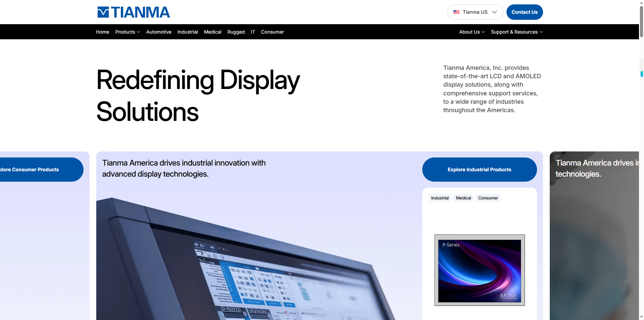This screenshot has height=320, width=644.
Task: Click the scrollbar up arrow
Action: (x=641, y=3)
